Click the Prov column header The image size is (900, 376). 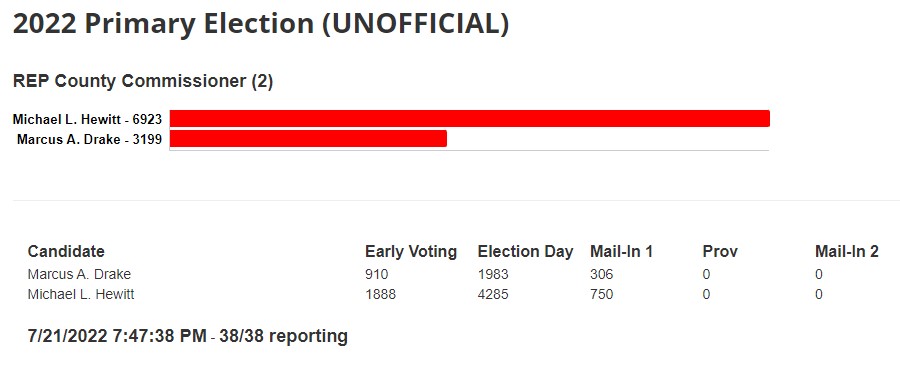click(x=720, y=251)
